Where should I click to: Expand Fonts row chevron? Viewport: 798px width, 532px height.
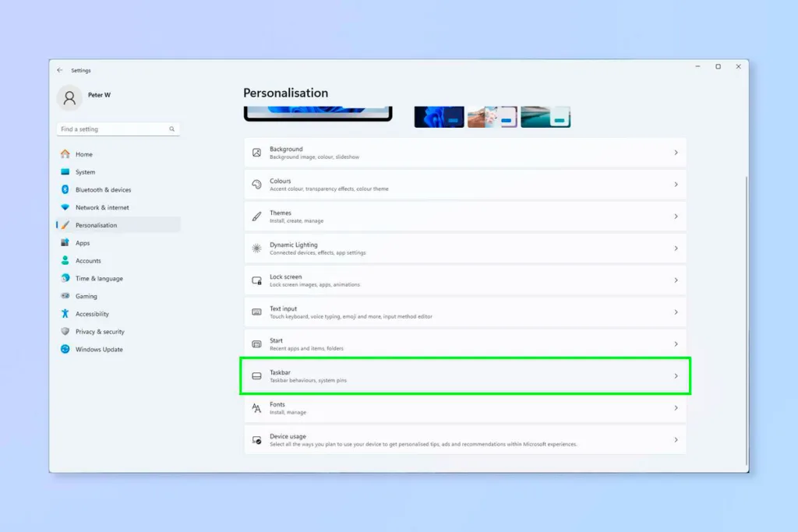point(676,408)
